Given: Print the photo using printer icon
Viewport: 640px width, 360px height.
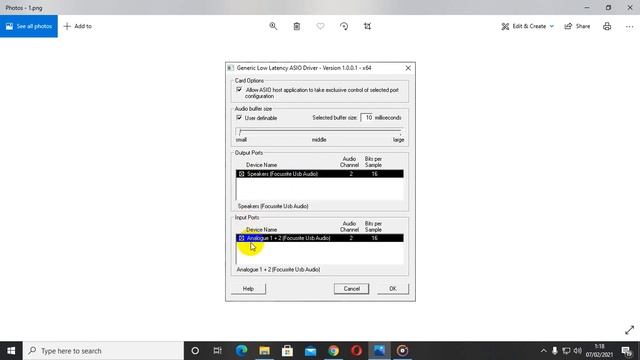Looking at the screenshot, I should pyautogui.click(x=607, y=26).
